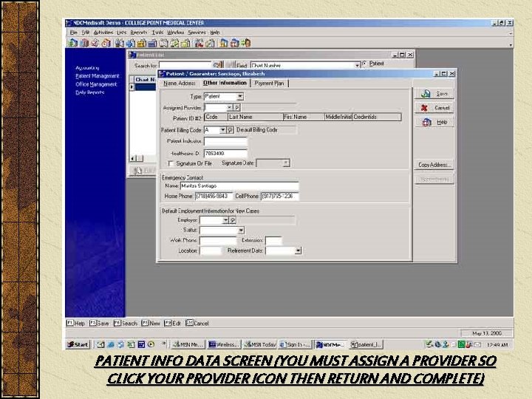This screenshot has height=399, width=532.
Task: Switch to Name, Address tab
Action: point(179,83)
